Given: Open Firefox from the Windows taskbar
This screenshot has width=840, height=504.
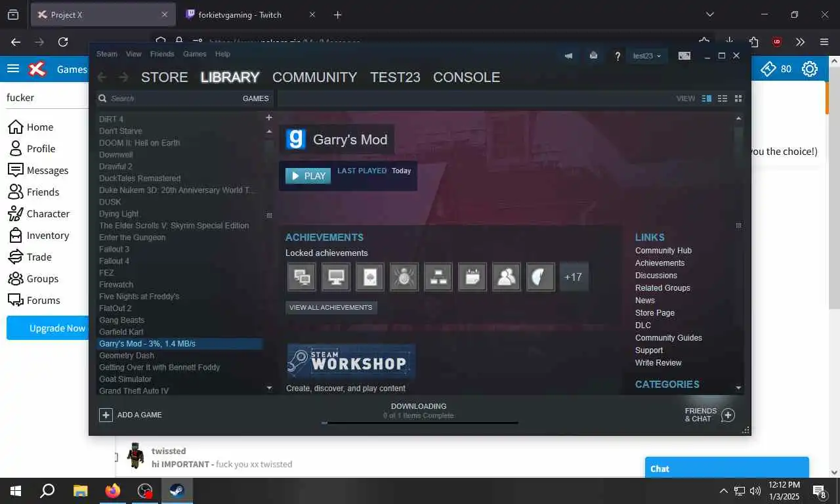Looking at the screenshot, I should 113,491.
